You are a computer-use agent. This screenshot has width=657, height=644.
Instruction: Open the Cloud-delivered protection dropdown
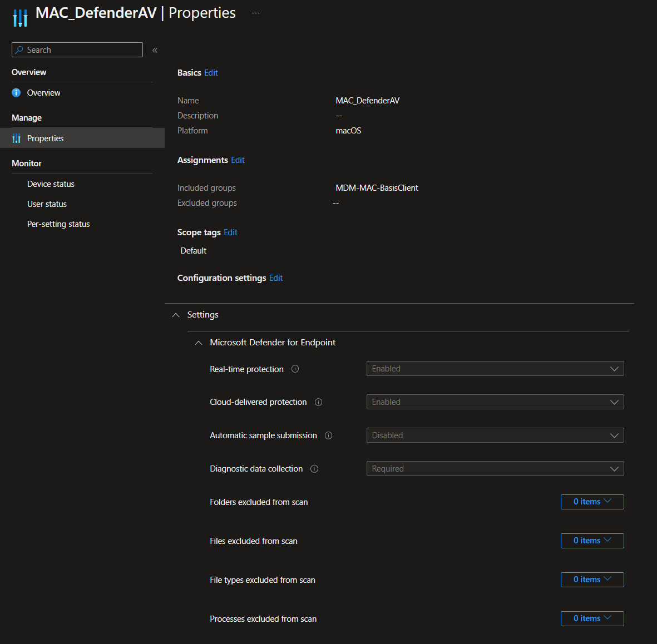click(495, 402)
